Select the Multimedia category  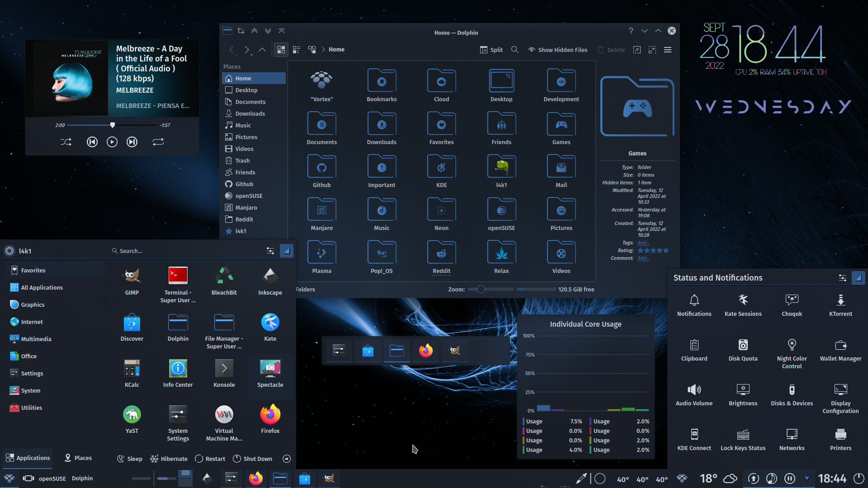point(53,339)
